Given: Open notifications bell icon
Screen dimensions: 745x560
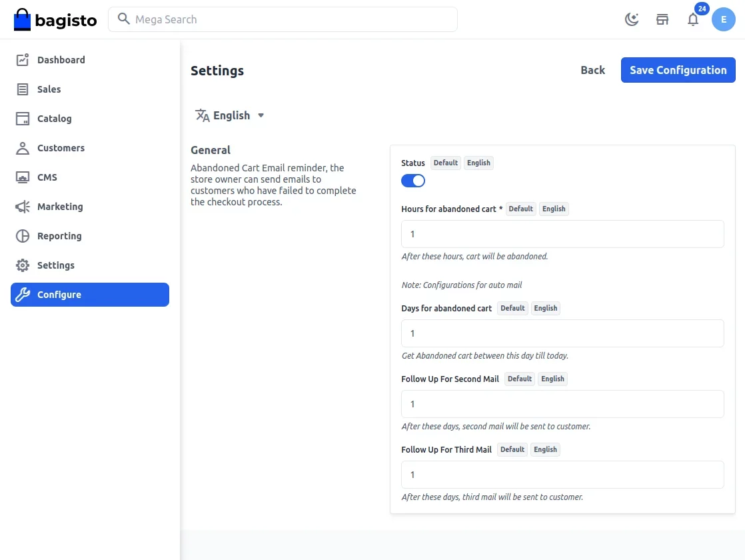Looking at the screenshot, I should (x=693, y=19).
